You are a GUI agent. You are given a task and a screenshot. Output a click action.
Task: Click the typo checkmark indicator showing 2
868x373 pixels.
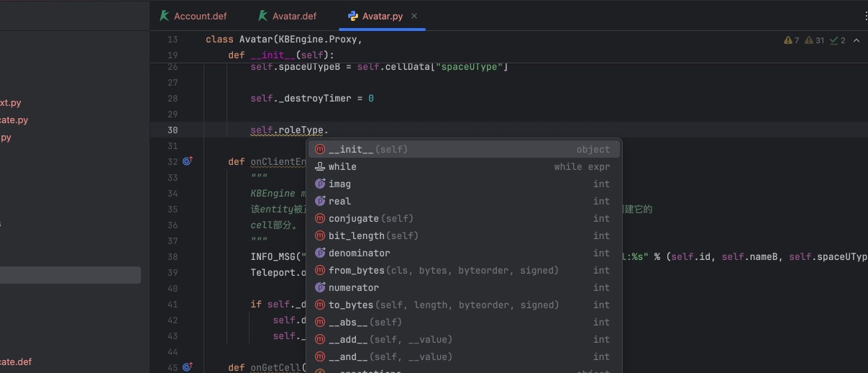(x=838, y=40)
